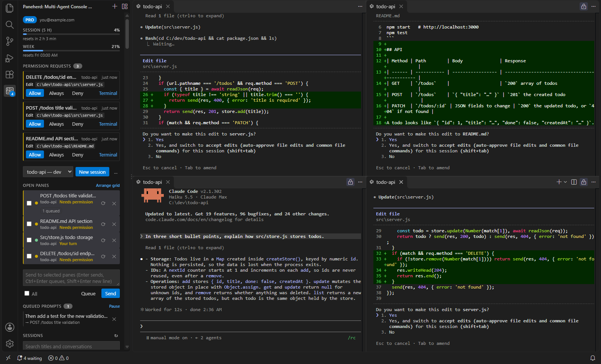Click the layout icon in Paneherd header

125,6
